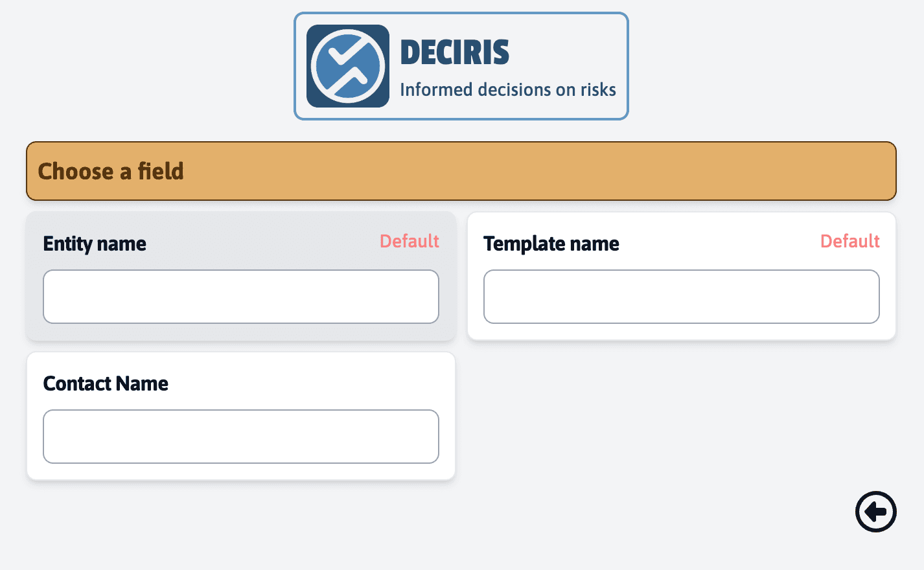Click the circular navigation arrow at bottom right

click(x=875, y=512)
